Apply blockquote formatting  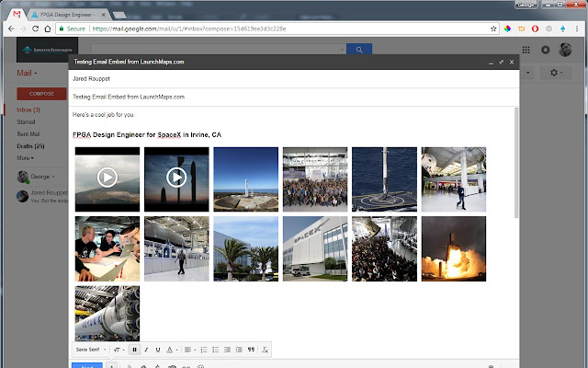point(251,350)
